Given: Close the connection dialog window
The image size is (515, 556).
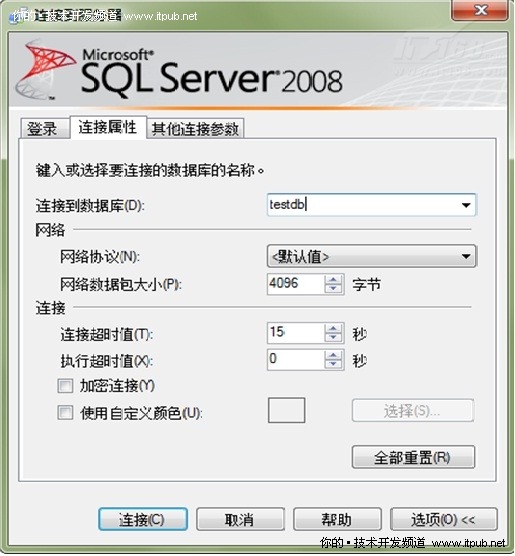Looking at the screenshot, I should [x=480, y=10].
